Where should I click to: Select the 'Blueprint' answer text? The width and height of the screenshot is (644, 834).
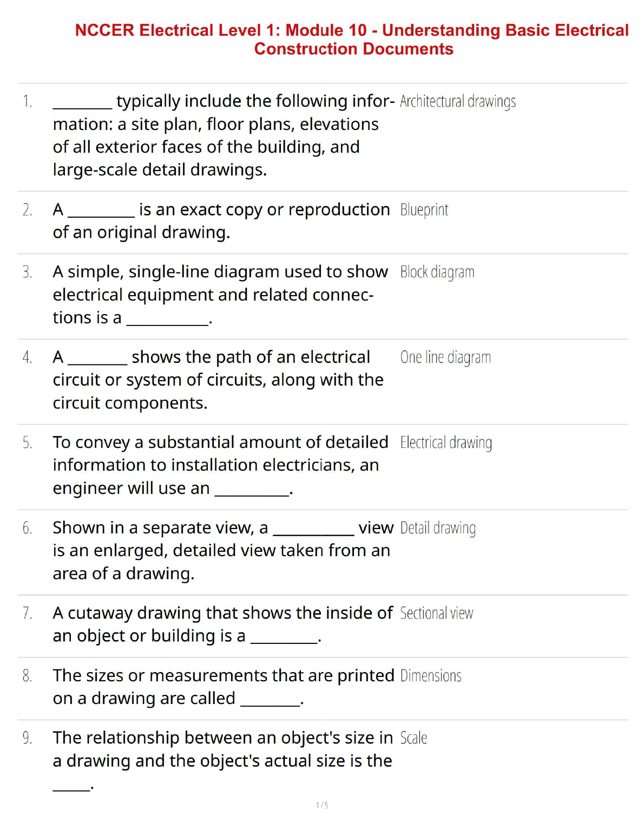click(424, 210)
